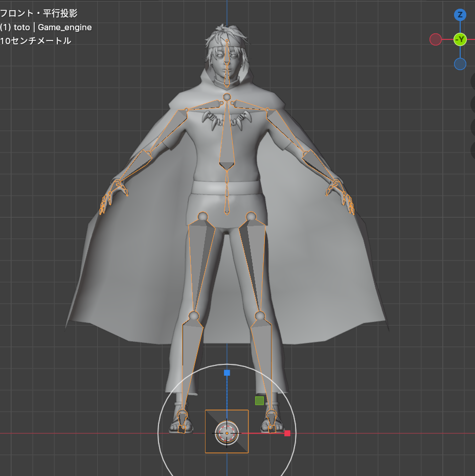This screenshot has width=475, height=476.
Task: Click the blue Z axis gizmo circle
Action: [x=460, y=14]
